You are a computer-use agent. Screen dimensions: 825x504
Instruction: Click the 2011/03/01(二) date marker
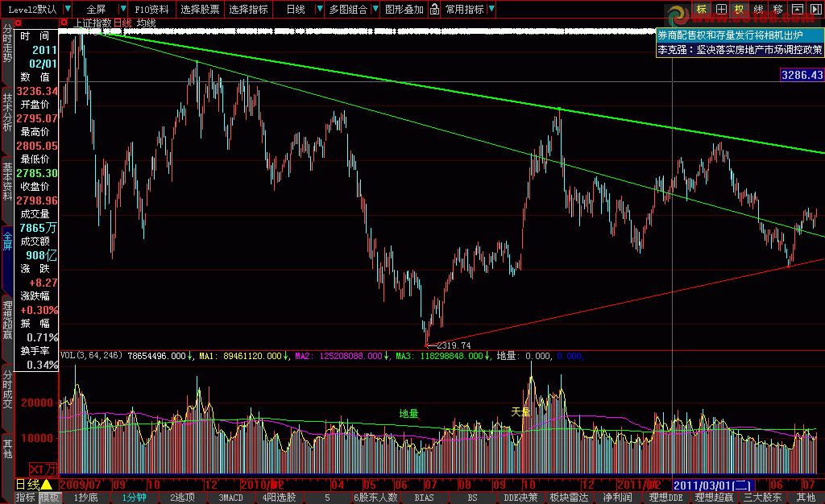[714, 485]
